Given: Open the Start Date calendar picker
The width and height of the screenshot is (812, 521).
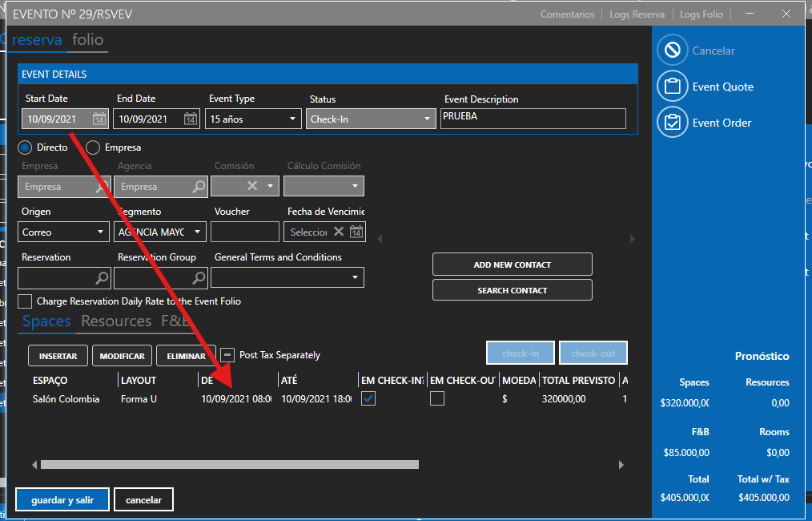Looking at the screenshot, I should [x=99, y=119].
